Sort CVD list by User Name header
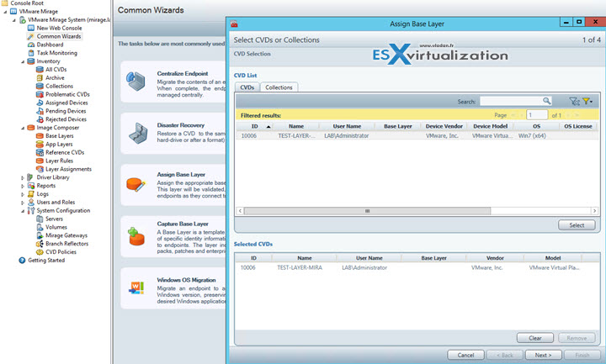606x364 pixels. coord(347,126)
